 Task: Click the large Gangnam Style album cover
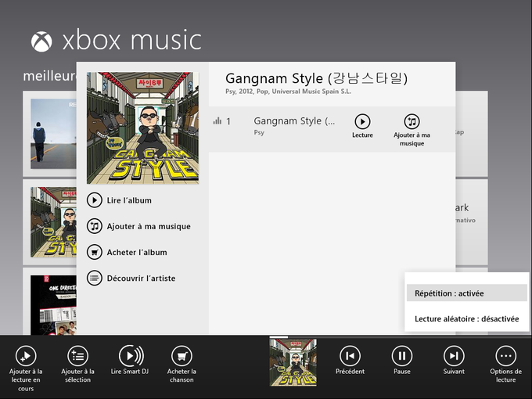coord(142,128)
